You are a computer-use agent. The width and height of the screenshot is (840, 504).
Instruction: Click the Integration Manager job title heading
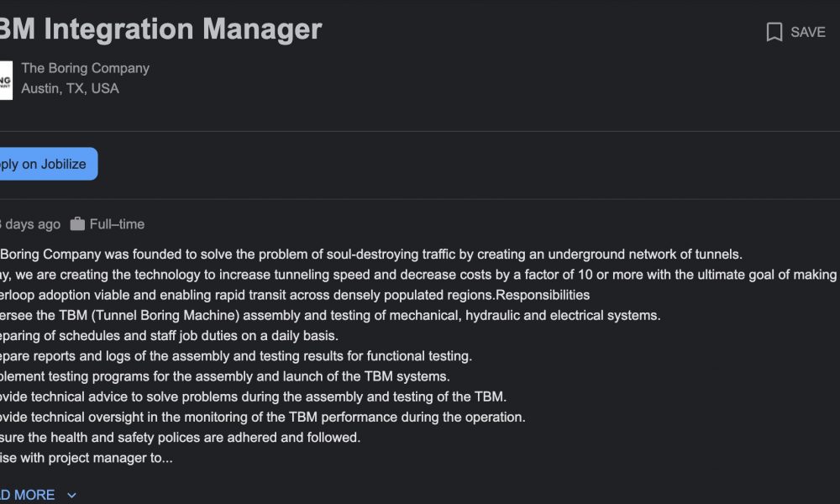160,29
